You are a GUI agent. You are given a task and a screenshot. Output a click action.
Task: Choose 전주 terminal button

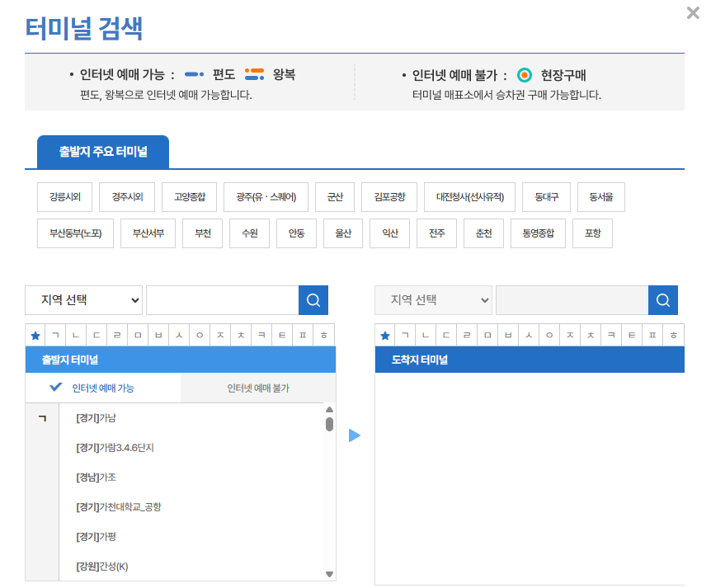pyautogui.click(x=436, y=233)
